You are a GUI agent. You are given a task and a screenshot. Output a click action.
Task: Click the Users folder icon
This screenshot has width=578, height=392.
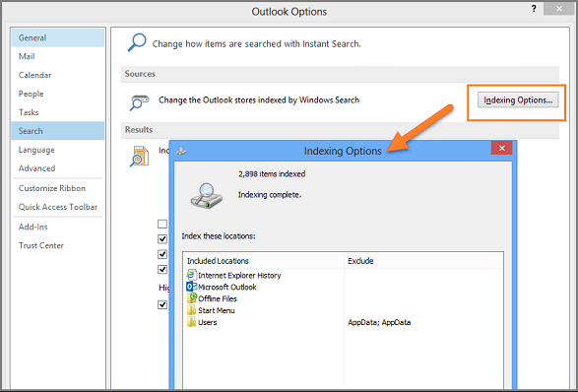[x=191, y=322]
